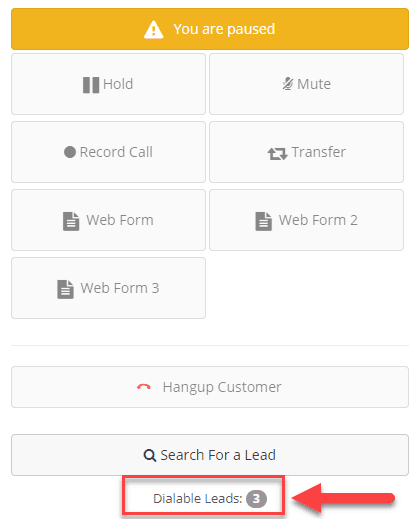The image size is (420, 519).
Task: Click the warning triangle icon in paused banner
Action: click(154, 30)
